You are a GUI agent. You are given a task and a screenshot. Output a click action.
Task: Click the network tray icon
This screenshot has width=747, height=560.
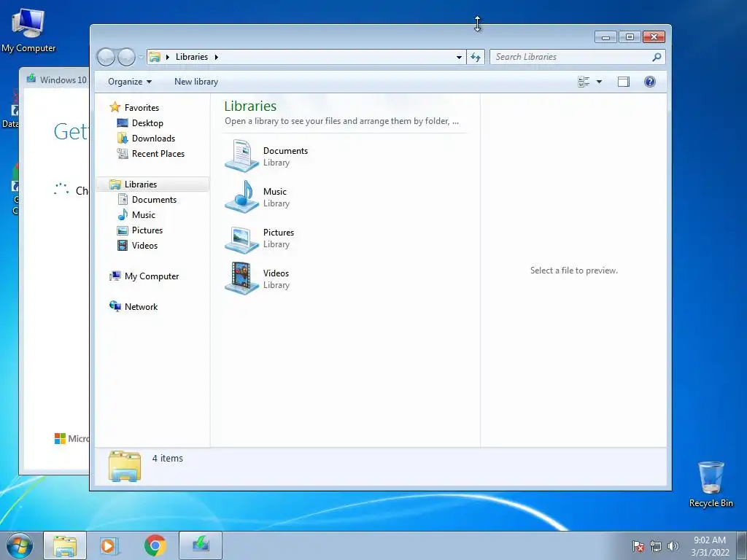[x=656, y=546]
